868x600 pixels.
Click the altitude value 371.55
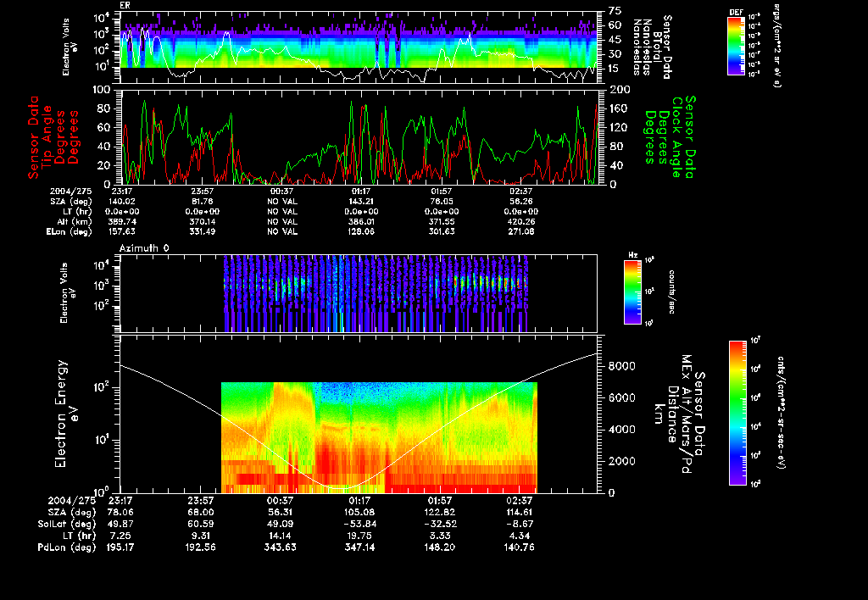click(441, 221)
